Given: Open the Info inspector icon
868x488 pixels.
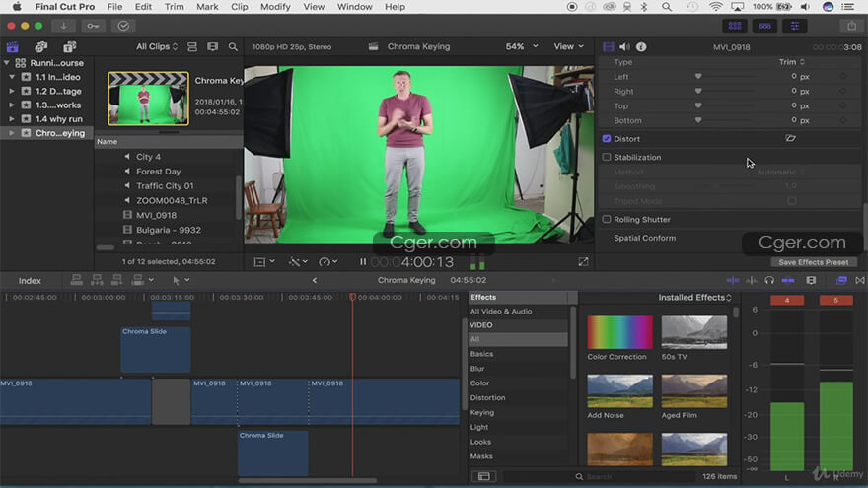Looking at the screenshot, I should point(641,47).
